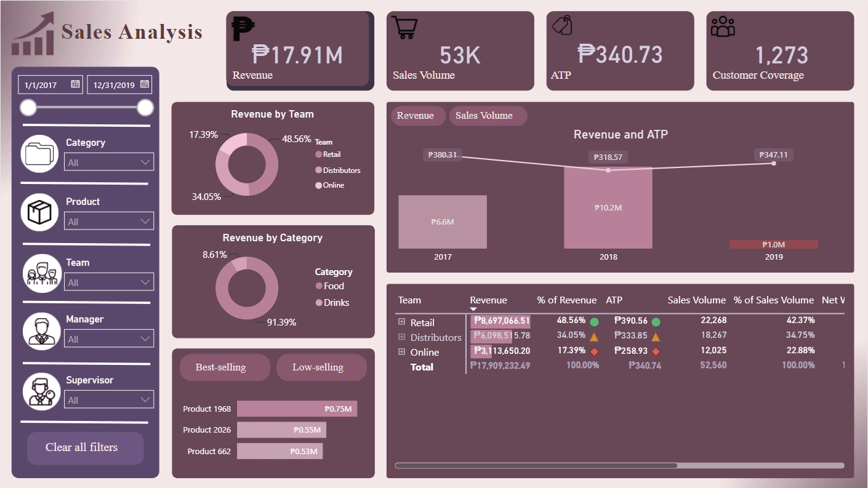Click the Retail legend swatch in Revenue by Team
The height and width of the screenshot is (488, 868).
318,154
